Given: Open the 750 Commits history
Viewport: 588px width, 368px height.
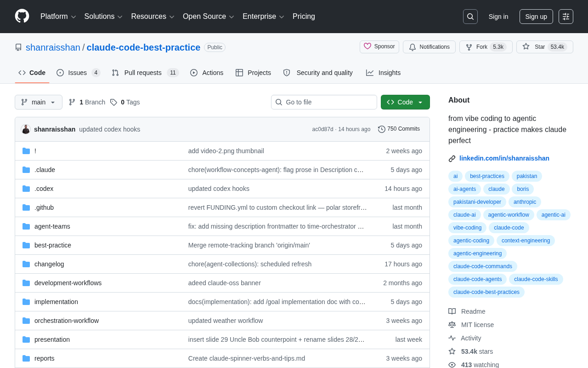Looking at the screenshot, I should [399, 129].
